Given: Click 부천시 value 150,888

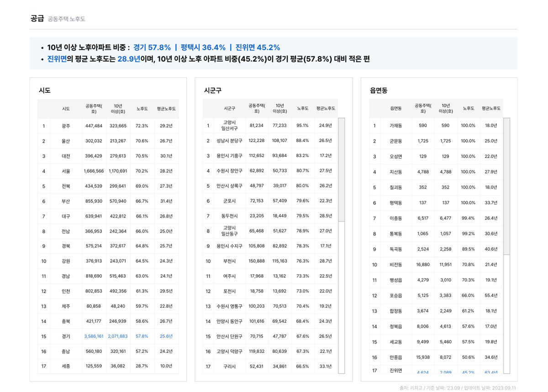Looking at the screenshot, I should click(x=257, y=261).
